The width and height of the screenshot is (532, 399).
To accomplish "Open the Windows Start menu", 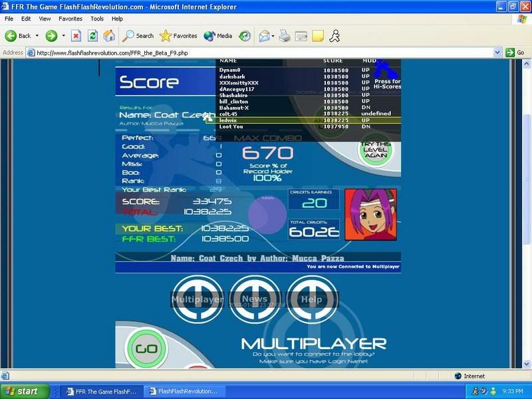I will point(25,391).
